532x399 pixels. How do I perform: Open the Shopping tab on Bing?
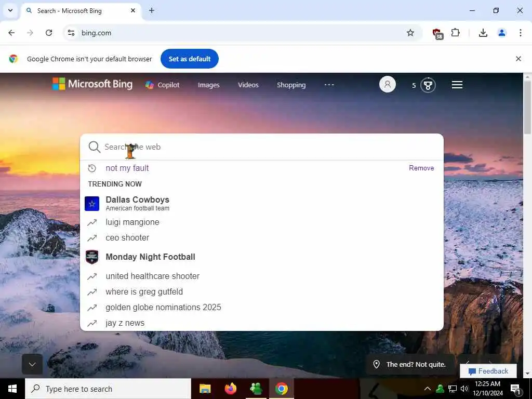pyautogui.click(x=291, y=85)
